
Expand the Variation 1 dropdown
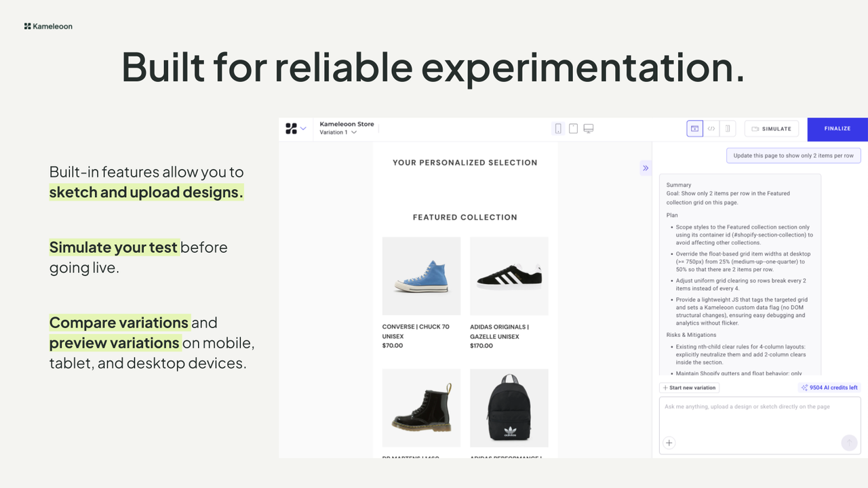pos(338,133)
